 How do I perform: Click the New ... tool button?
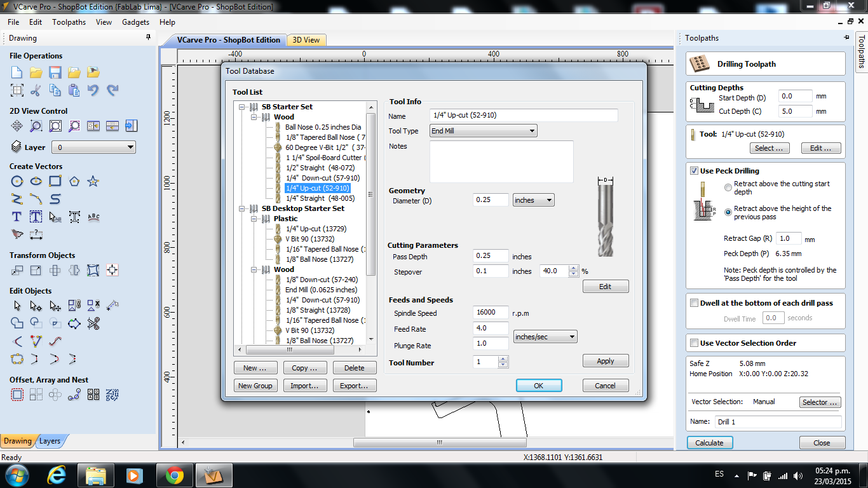coord(255,368)
